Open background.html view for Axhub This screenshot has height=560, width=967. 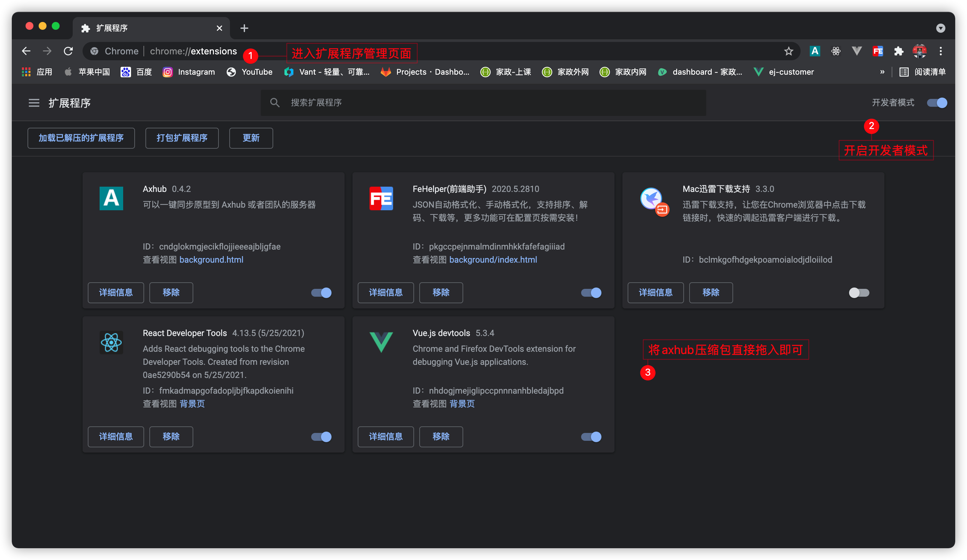coord(211,260)
